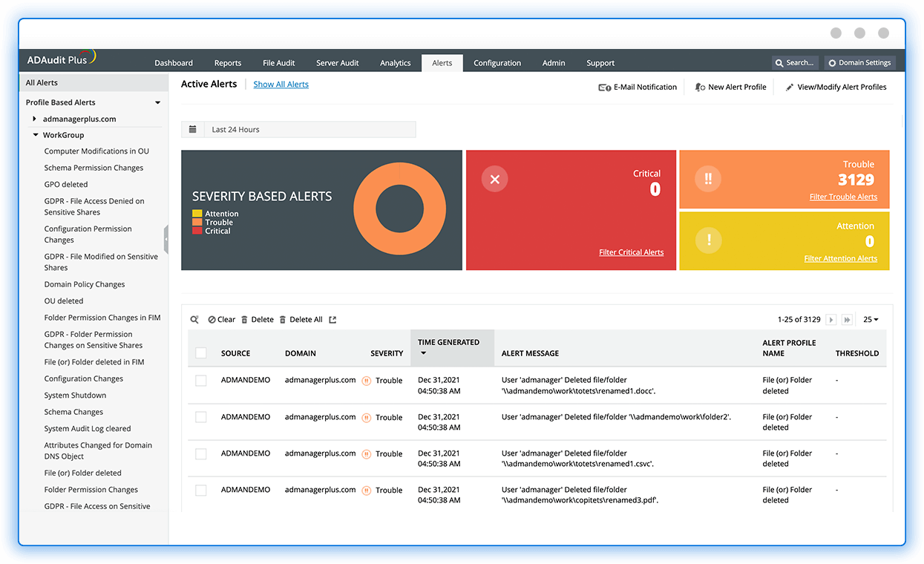
Task: Click the Clear button above table
Action: tap(221, 320)
